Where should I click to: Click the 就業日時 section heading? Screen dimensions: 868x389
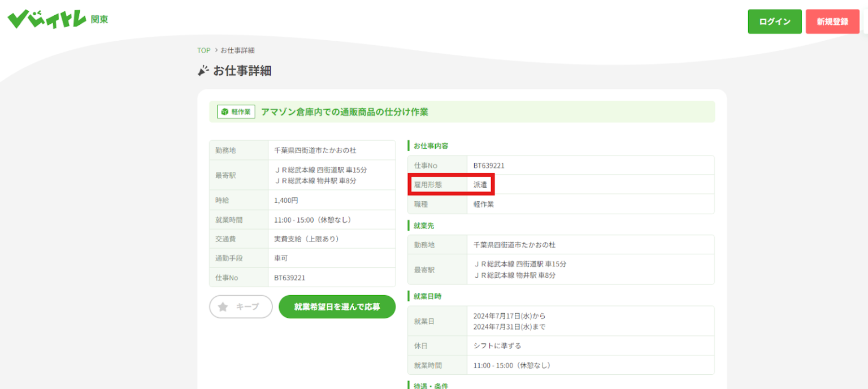[427, 296]
